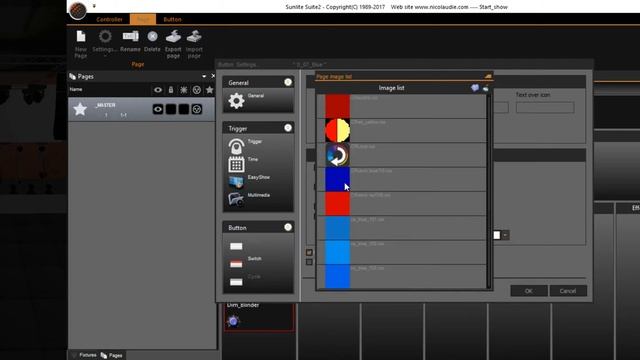
Task: Open the Pages panel dropdown arrow
Action: (204, 76)
